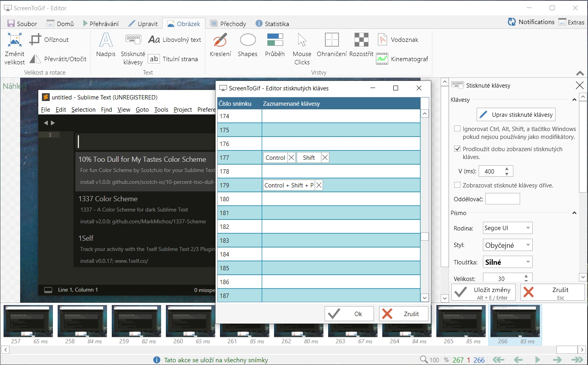The image size is (588, 365).
Task: Select the Ohraničení border tool
Action: click(x=332, y=45)
